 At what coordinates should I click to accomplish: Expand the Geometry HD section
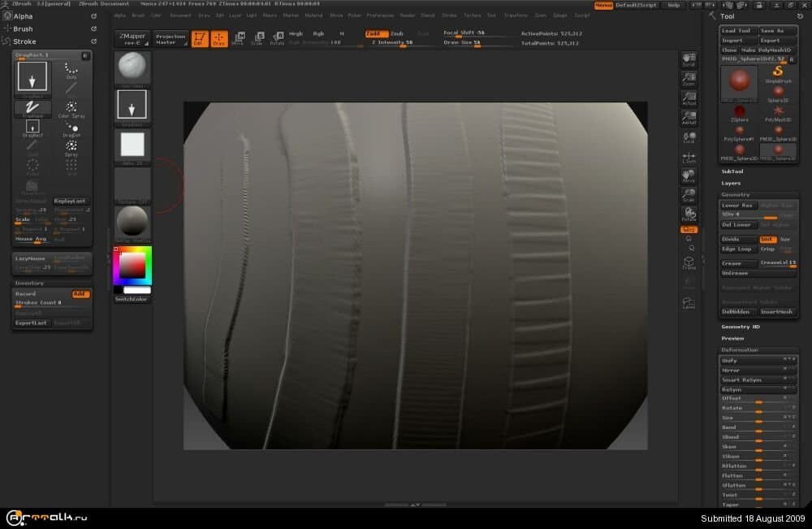pyautogui.click(x=741, y=327)
